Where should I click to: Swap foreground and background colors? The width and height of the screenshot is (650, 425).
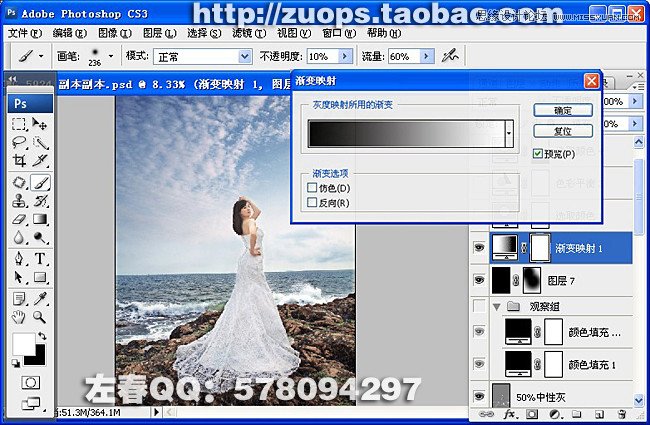click(x=42, y=335)
